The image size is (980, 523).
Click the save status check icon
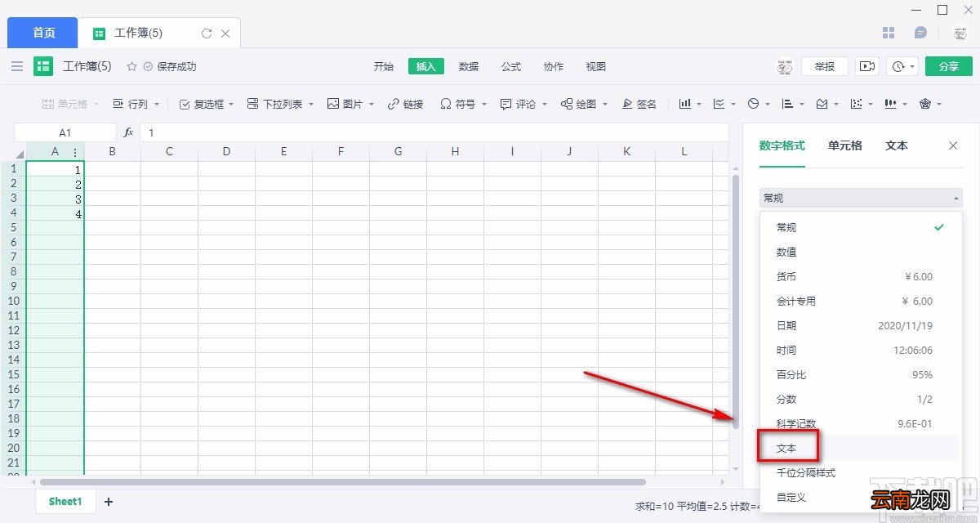click(148, 66)
